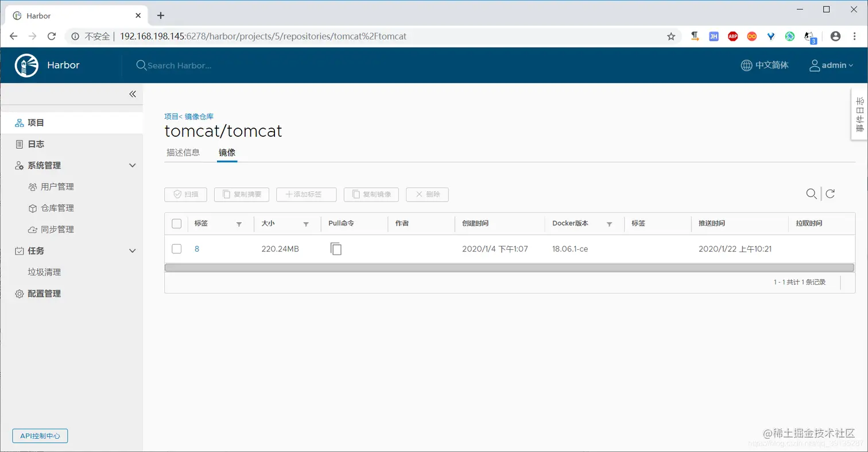The height and width of the screenshot is (452, 868).
Task: Sort by 创建时间 column header
Action: pyautogui.click(x=475, y=223)
